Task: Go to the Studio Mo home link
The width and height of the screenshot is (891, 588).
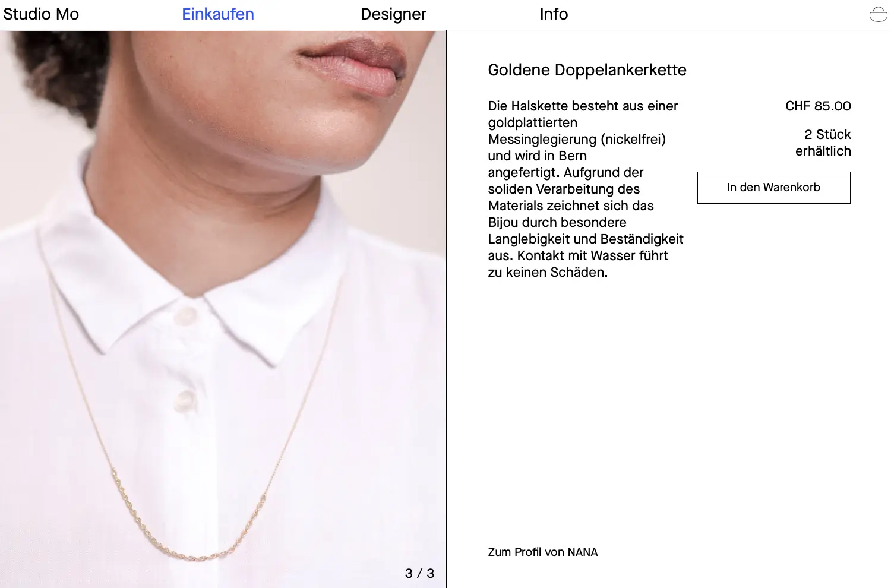Action: (x=41, y=14)
